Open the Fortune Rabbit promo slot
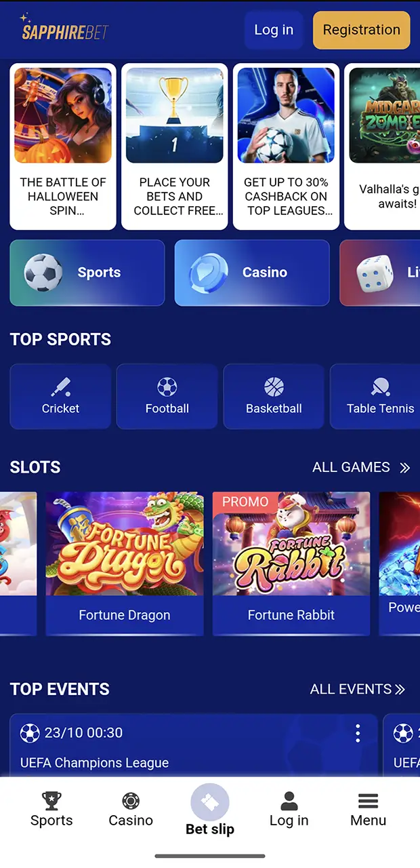Screen dimensions: 420x868 point(291,564)
